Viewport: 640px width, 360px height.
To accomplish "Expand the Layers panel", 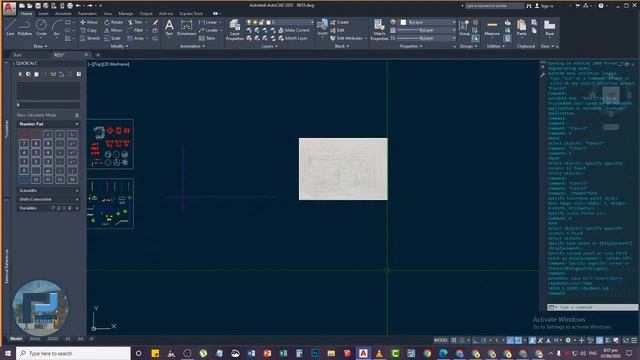I will click(x=269, y=46).
